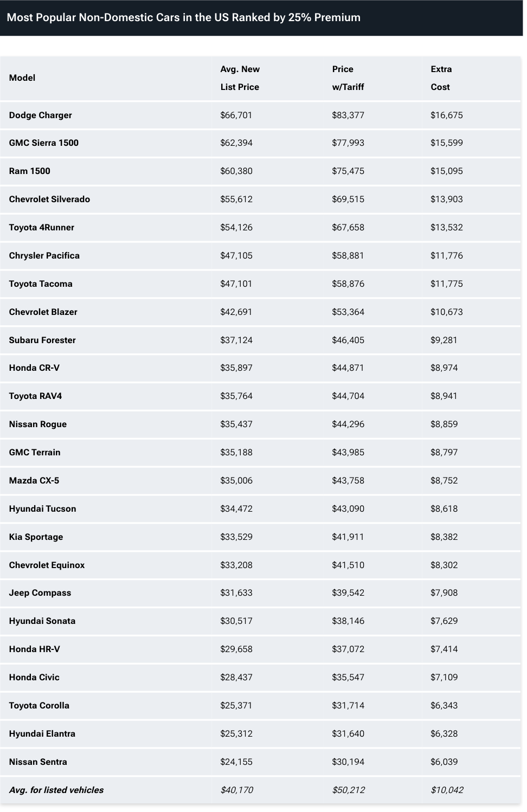This screenshot has width=527, height=812.
Task: Select the GMC Sierra 1500 row label
Action: (x=44, y=143)
